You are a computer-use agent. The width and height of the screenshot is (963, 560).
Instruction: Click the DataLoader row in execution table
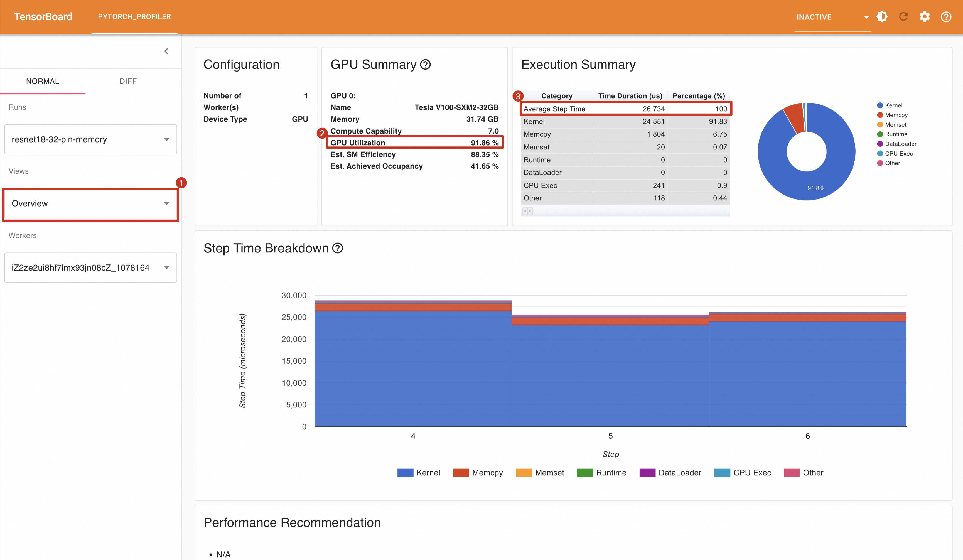coord(626,172)
